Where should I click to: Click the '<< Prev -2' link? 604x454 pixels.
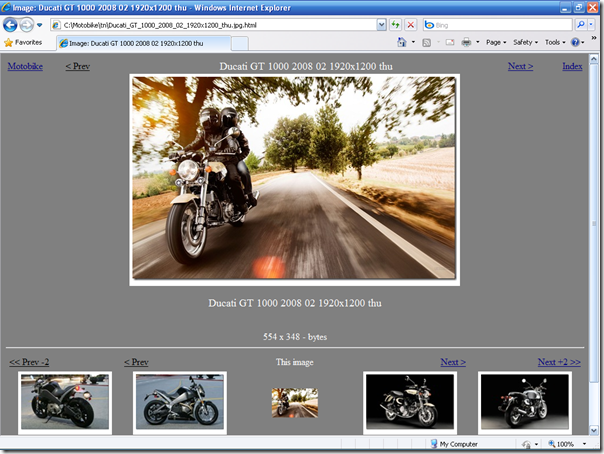[29, 362]
